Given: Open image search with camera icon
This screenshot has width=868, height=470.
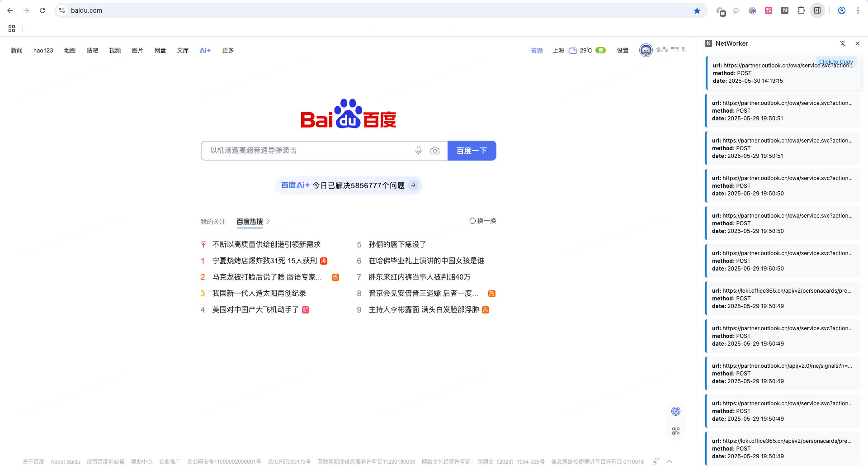Looking at the screenshot, I should [435, 151].
